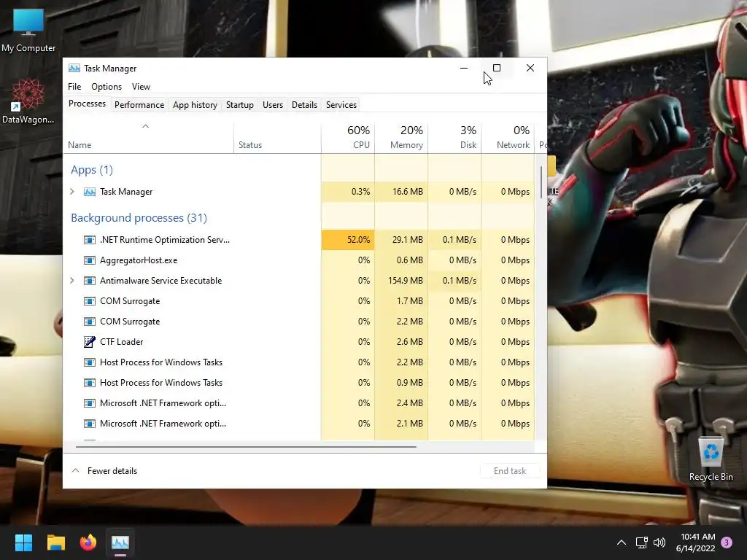Switch to the Startup tab
Viewport: 747px width, 560px height.
pyautogui.click(x=239, y=105)
